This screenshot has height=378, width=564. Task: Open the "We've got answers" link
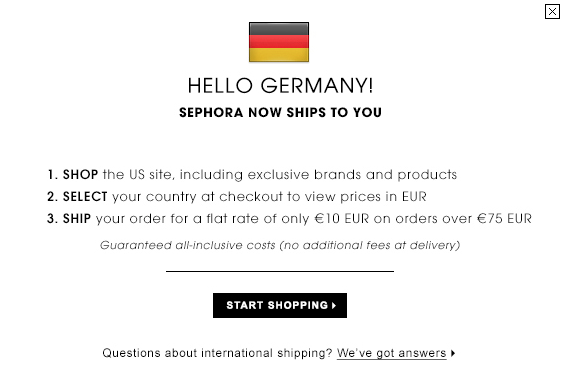pyautogui.click(x=391, y=353)
